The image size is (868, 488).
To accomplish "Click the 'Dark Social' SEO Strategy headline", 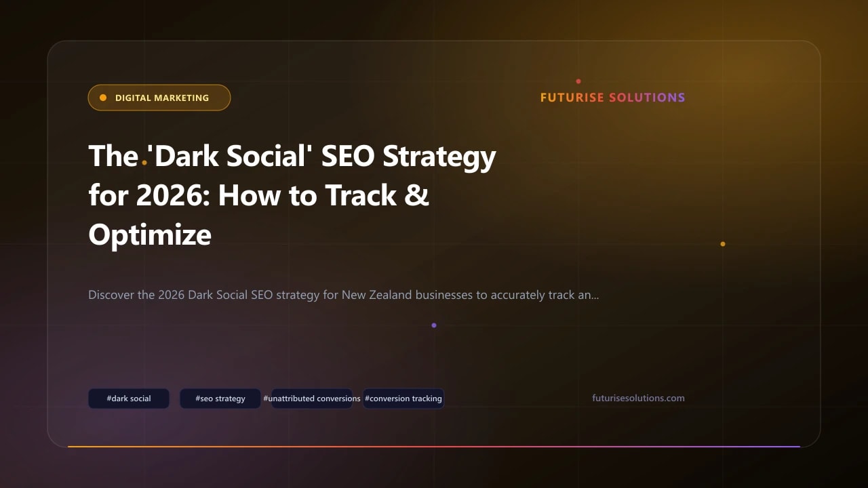I will [292, 195].
